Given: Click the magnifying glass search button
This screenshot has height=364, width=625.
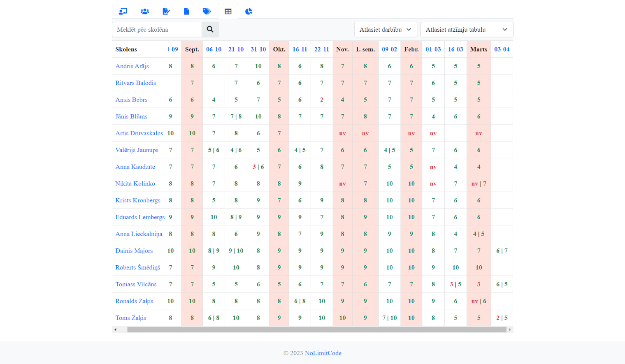Looking at the screenshot, I should click(x=210, y=30).
